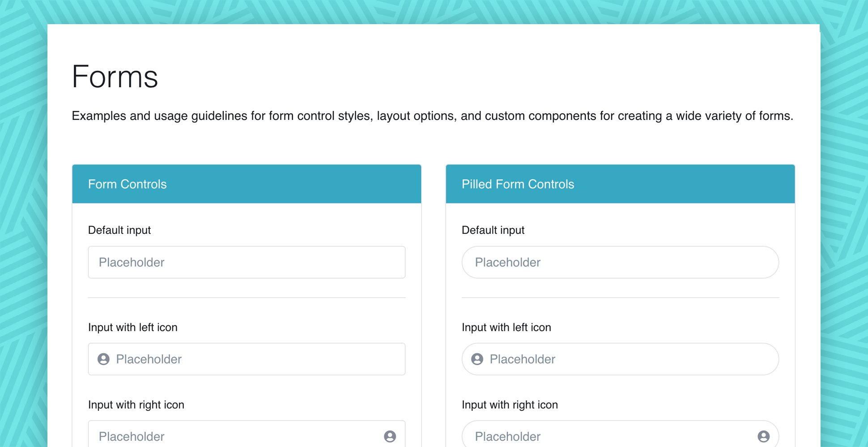
Task: Click 'Input with left icon' label in Pilled card
Action: tap(506, 327)
